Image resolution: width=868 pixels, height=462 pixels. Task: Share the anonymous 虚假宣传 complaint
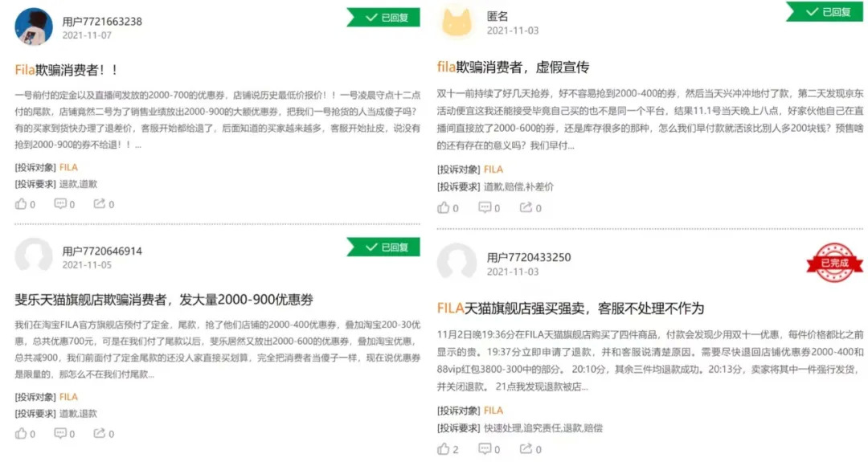[x=526, y=208]
